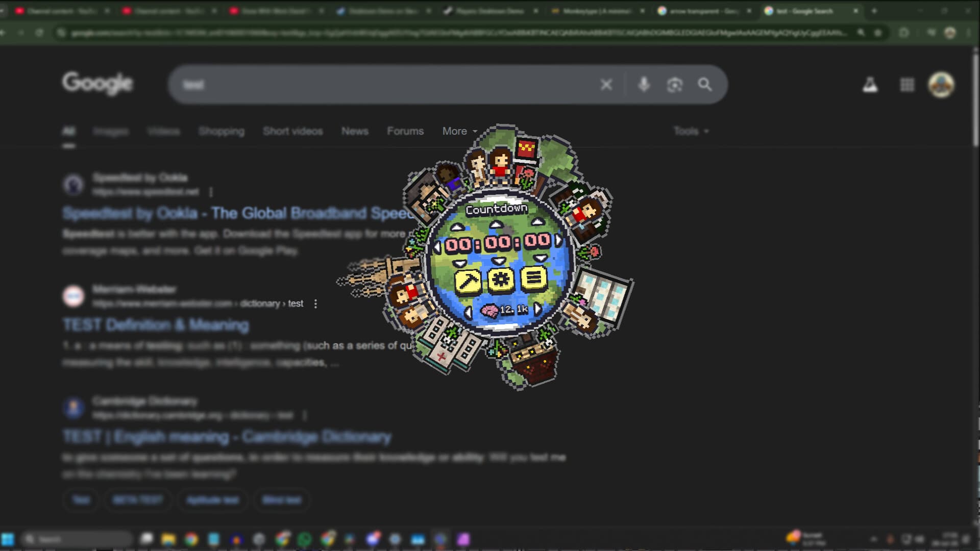The image size is (980, 551).
Task: Open the Google apps grid icon
Action: pos(907,85)
